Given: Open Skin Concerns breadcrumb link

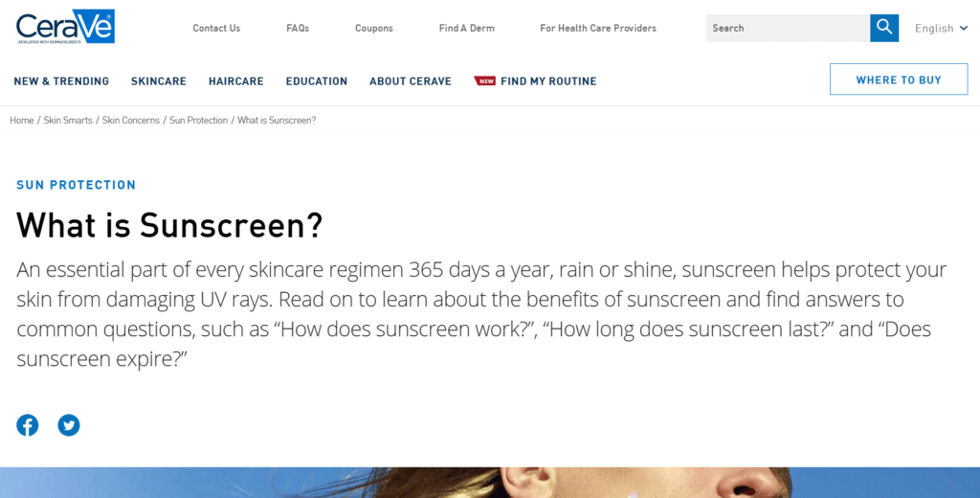Looking at the screenshot, I should pyautogui.click(x=131, y=120).
